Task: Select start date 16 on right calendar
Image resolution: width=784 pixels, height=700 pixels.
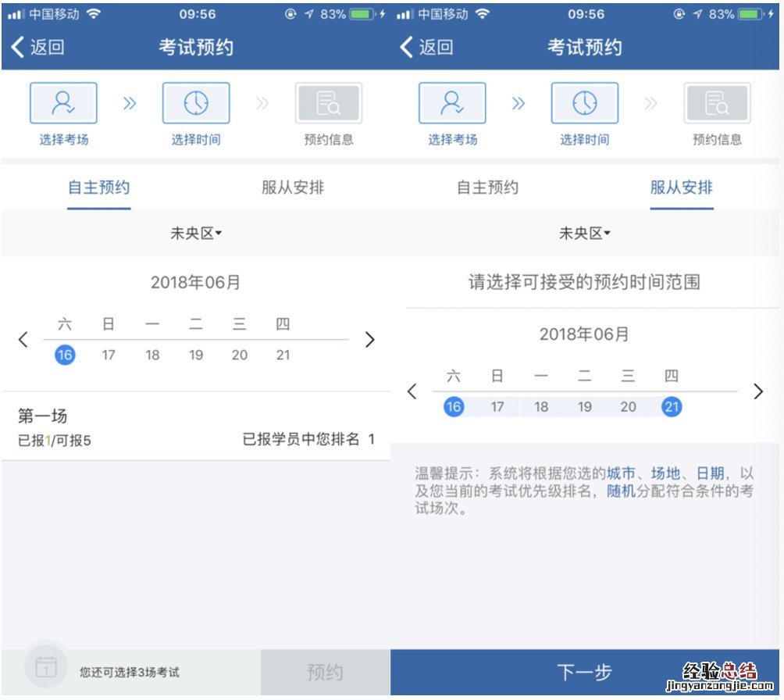Action: 454,407
